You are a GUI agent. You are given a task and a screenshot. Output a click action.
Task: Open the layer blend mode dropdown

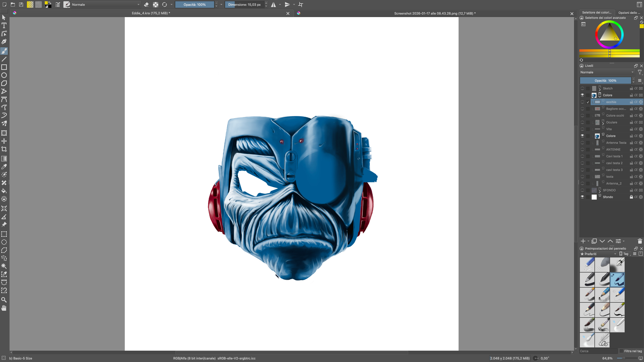click(606, 72)
